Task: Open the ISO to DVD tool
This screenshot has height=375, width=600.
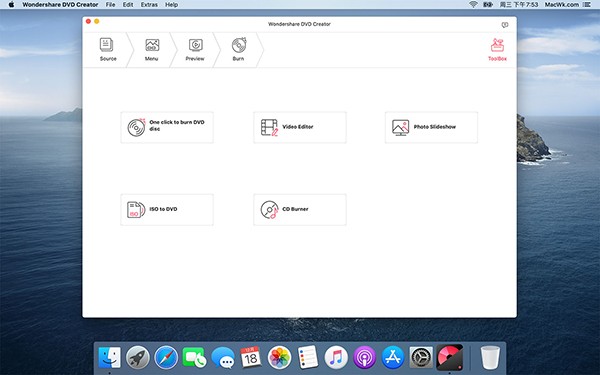Action: tap(167, 210)
